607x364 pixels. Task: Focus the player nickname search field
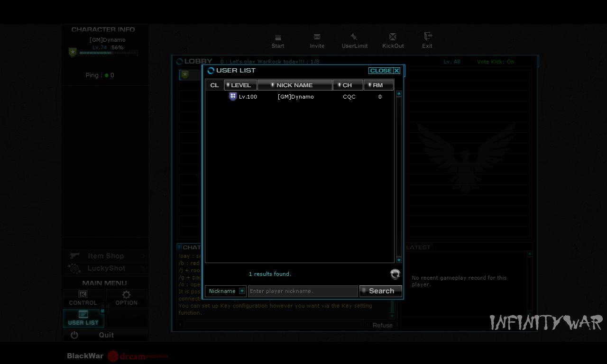303,291
